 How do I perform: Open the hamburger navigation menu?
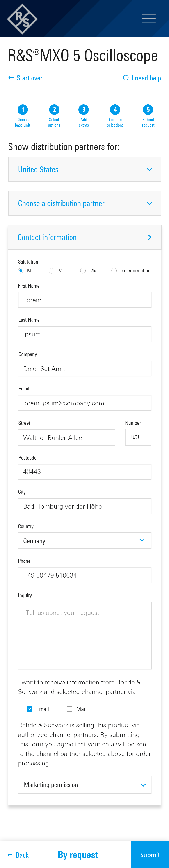(149, 19)
